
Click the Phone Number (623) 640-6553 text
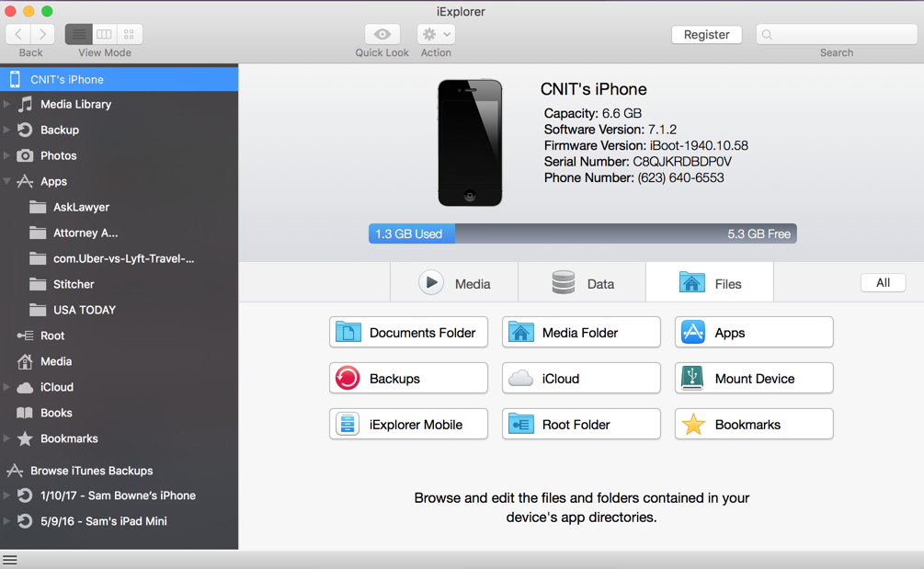coord(633,178)
